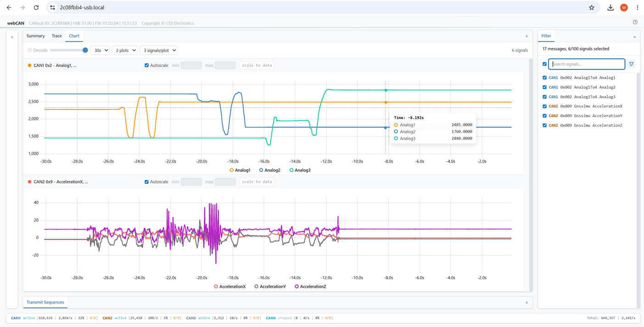Switch to the Trace tab
The width and height of the screenshot is (644, 327).
(x=56, y=36)
